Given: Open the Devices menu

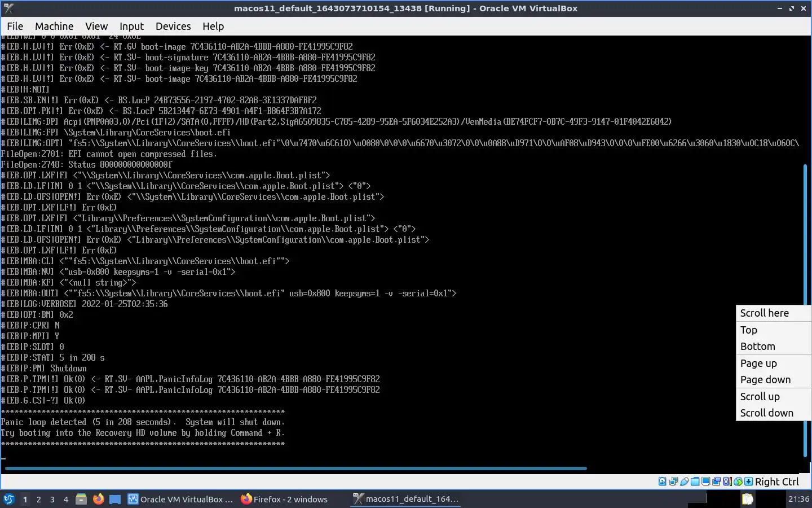Looking at the screenshot, I should (173, 26).
